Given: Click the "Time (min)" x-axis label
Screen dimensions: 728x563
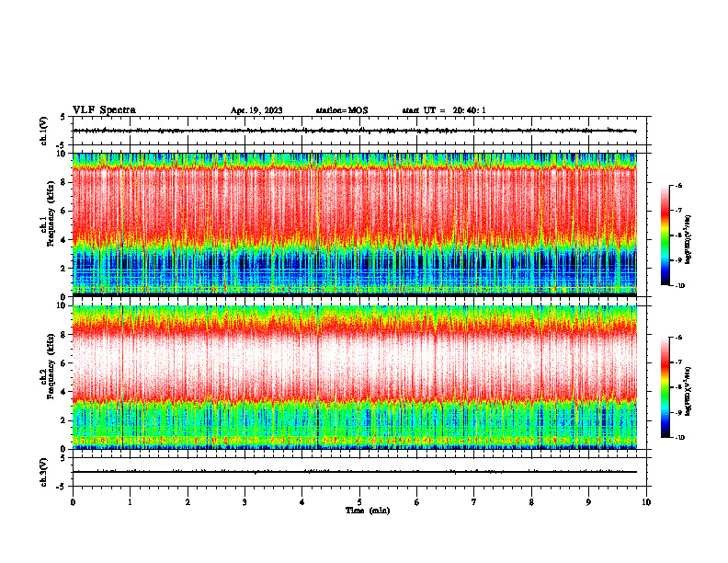Looking at the screenshot, I should [x=368, y=511].
